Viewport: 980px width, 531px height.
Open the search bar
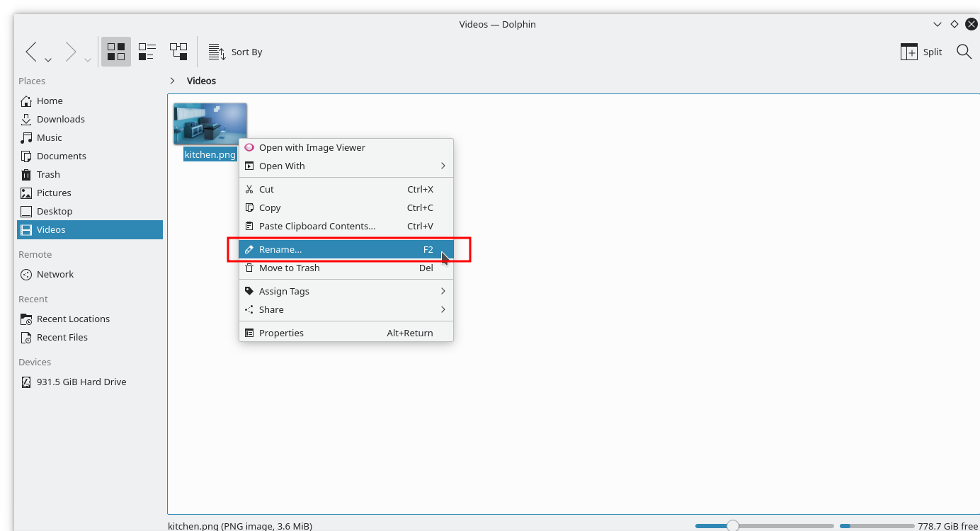tap(964, 51)
